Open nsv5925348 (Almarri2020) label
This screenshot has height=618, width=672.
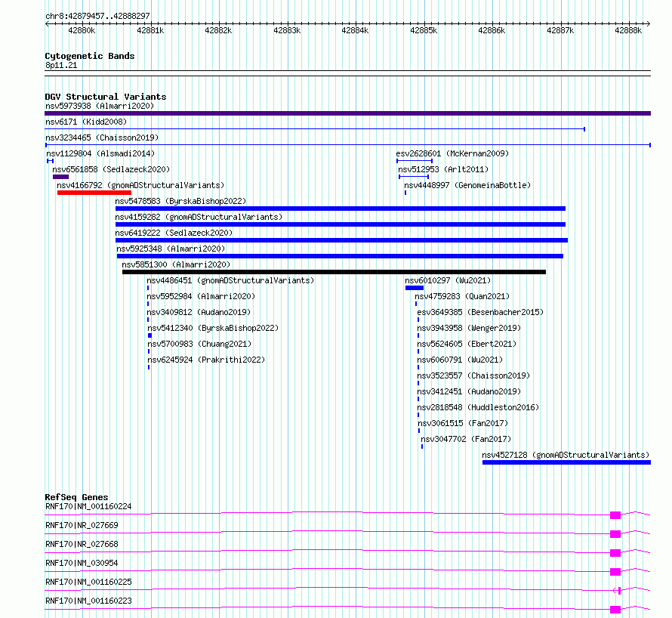click(x=171, y=249)
